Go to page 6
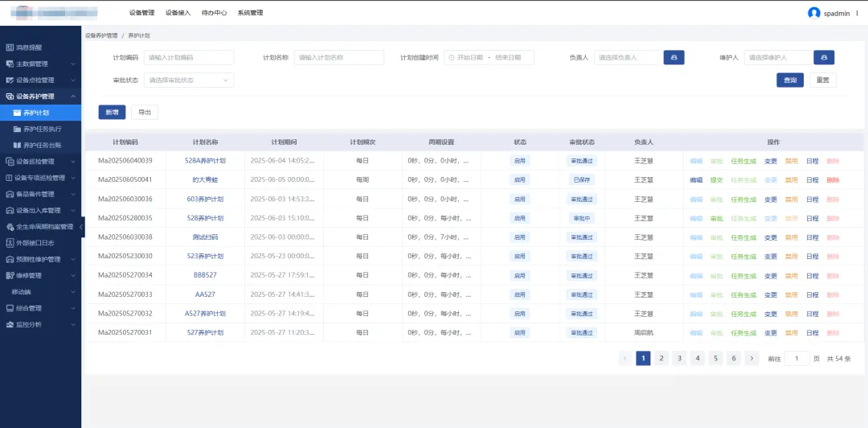This screenshot has width=868, height=428. (x=734, y=358)
